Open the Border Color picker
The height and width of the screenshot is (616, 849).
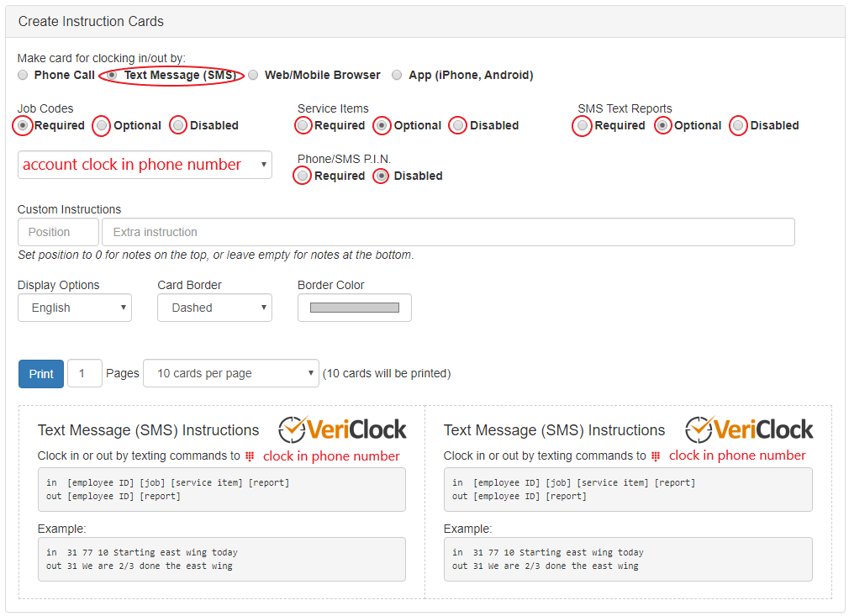pos(354,308)
